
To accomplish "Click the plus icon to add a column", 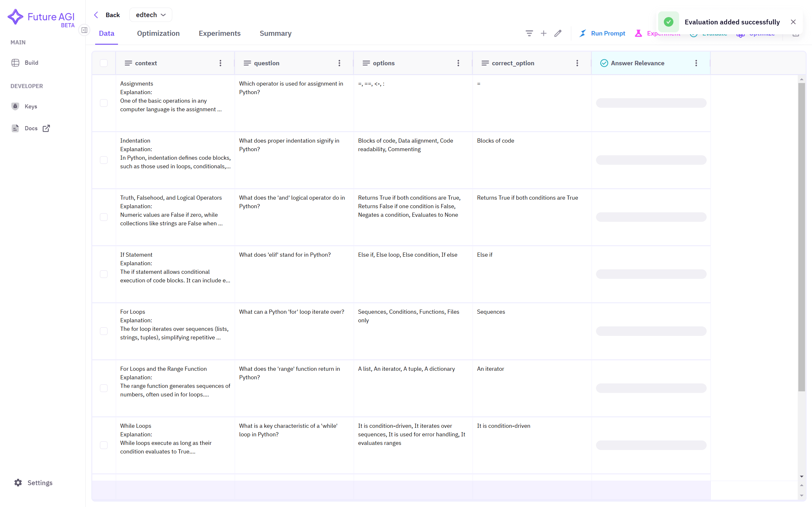I will [543, 33].
